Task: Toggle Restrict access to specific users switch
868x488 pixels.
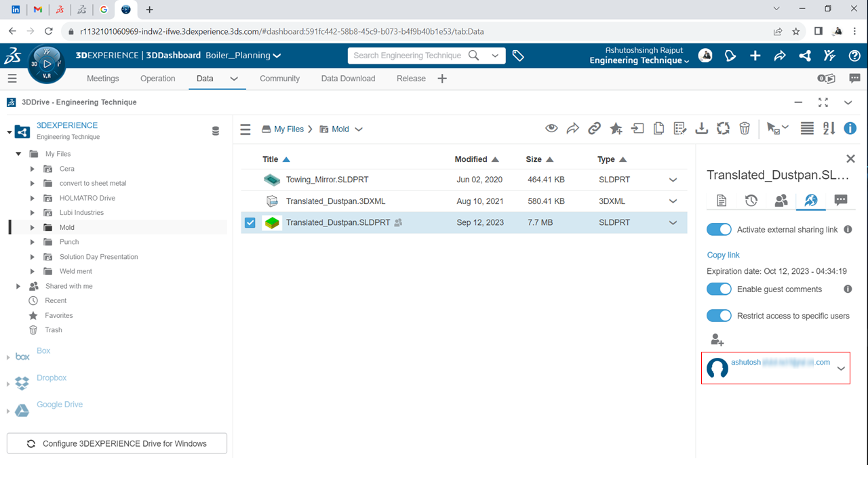Action: pyautogui.click(x=719, y=316)
